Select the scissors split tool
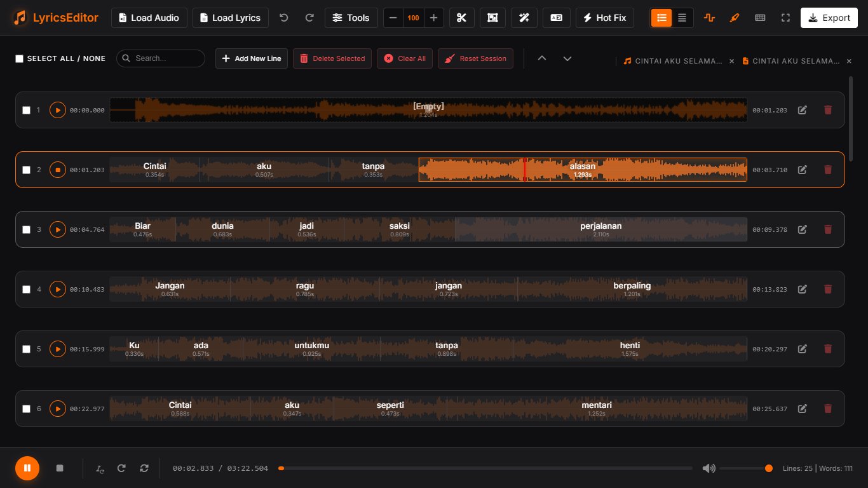868x488 pixels. pyautogui.click(x=462, y=18)
